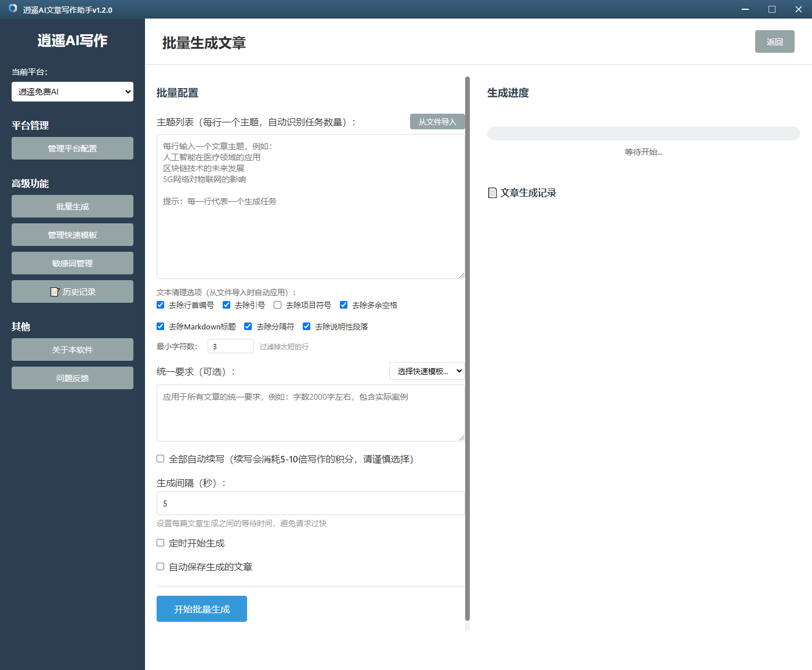Image resolution: width=812 pixels, height=670 pixels.
Task: Enable 自动保存生成的文章
Action: tap(161, 567)
